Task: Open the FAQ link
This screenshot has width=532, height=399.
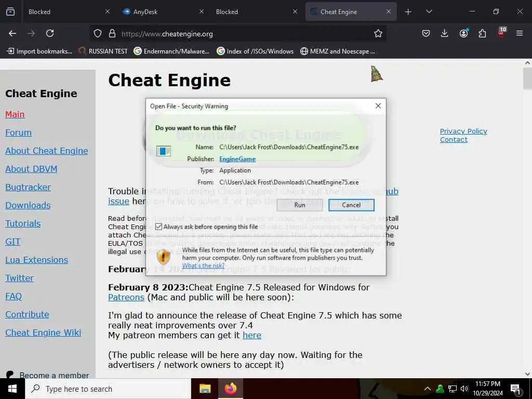Action: coord(13,296)
